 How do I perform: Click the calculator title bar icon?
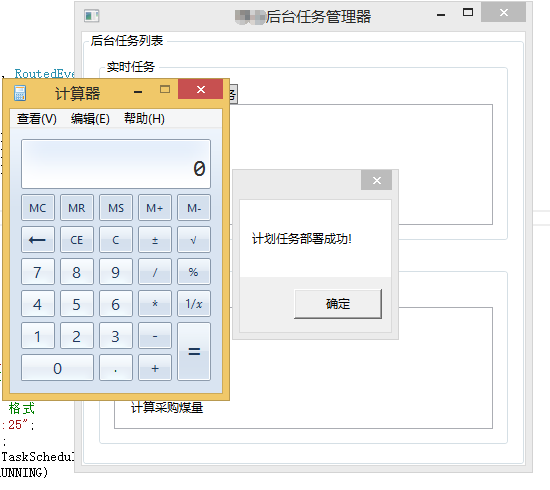[x=20, y=93]
